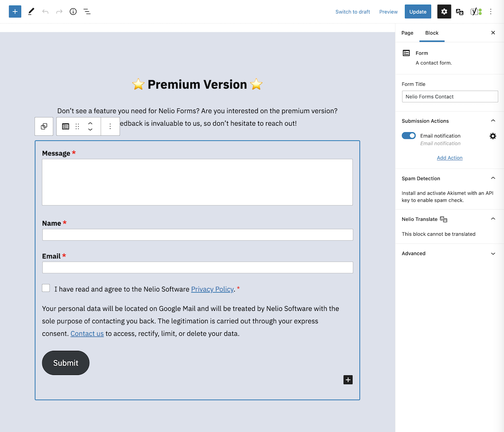Open the Privacy Policy link

pyautogui.click(x=213, y=289)
